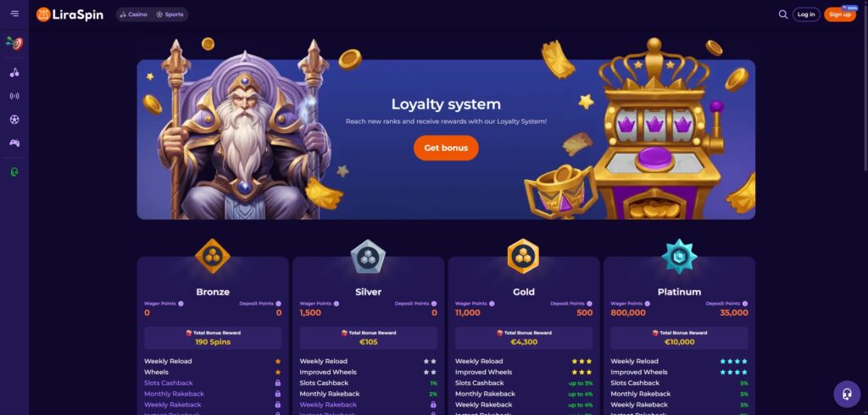Switch to the Casino tab
This screenshot has width=868, height=415.
[133, 14]
